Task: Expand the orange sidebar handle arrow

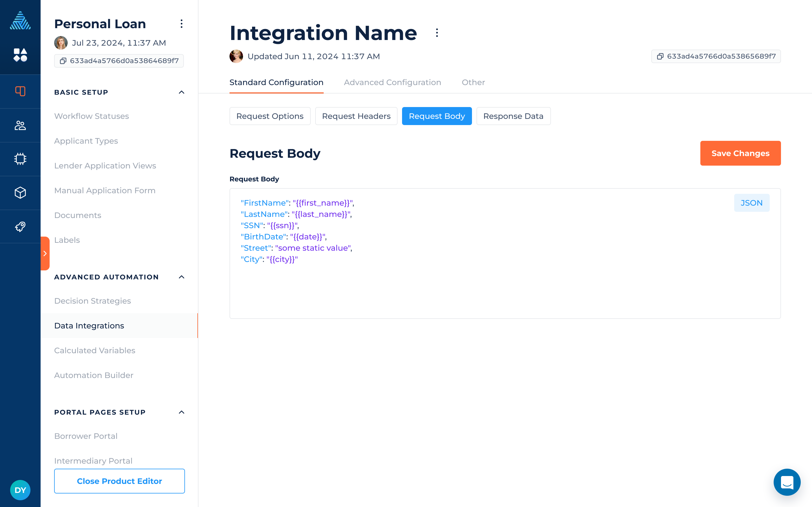Action: point(45,253)
